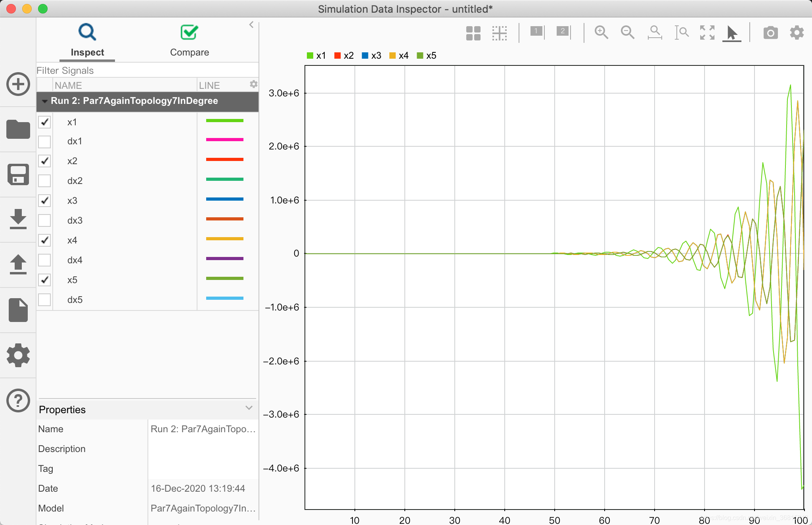Screen dimensions: 812x525
Task: Collapse the left panel arrow
Action: (251, 25)
